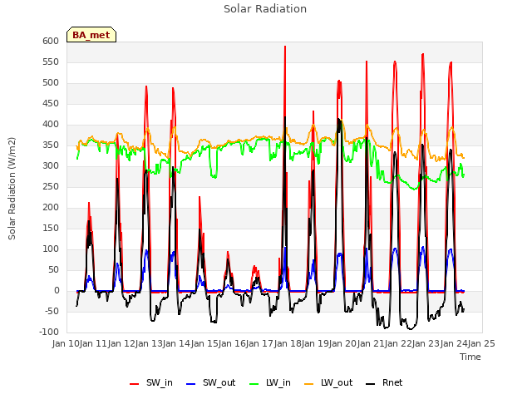Click the 100 y-axis tick label
Image resolution: width=532 pixels, height=399 pixels.
click(x=51, y=249)
